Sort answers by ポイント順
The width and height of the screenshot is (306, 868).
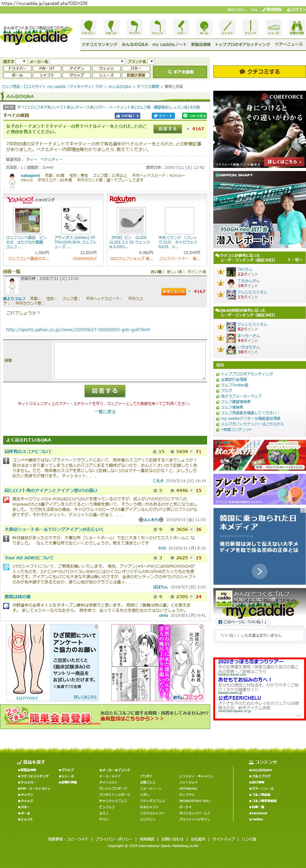(x=196, y=272)
